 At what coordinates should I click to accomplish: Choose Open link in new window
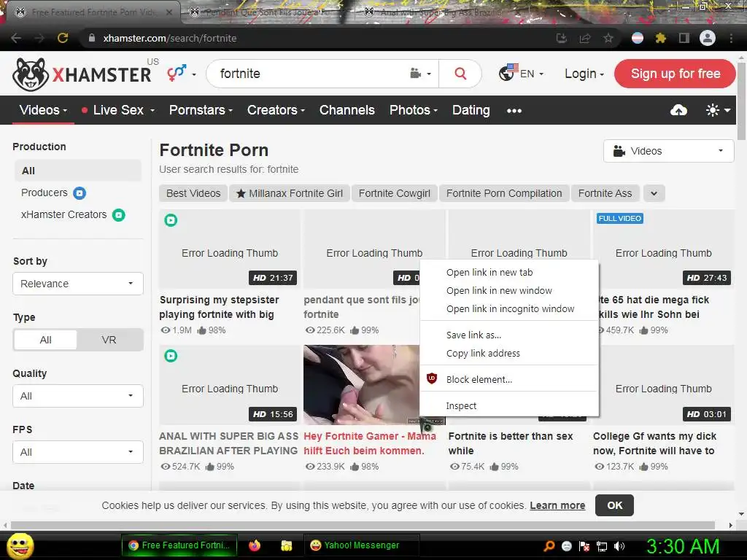coord(499,290)
